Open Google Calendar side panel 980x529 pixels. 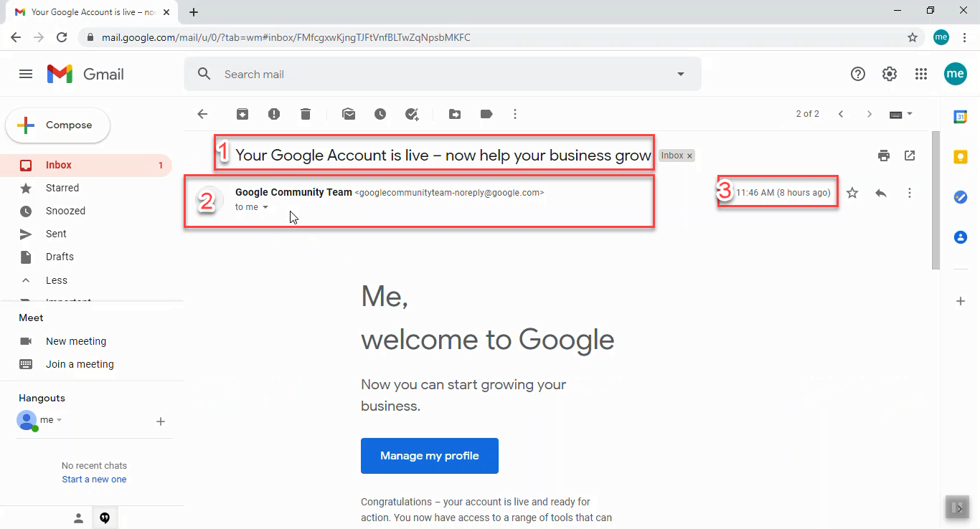click(x=960, y=115)
